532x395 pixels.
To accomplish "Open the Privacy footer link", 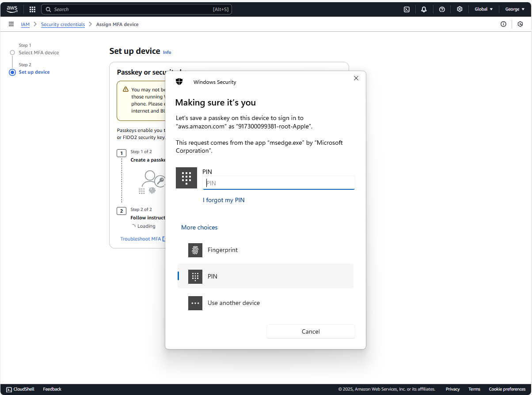I will (x=452, y=389).
